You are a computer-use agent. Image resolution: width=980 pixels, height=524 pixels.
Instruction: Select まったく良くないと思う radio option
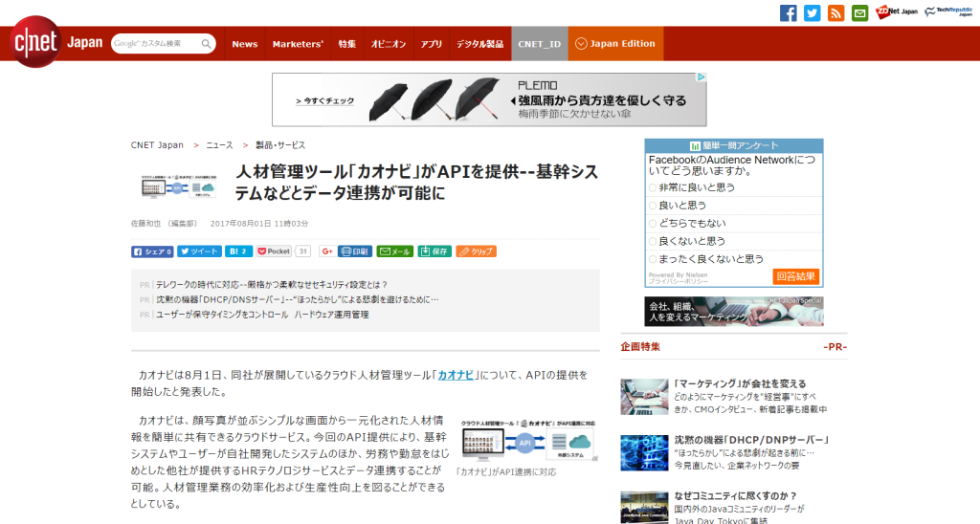[653, 259]
